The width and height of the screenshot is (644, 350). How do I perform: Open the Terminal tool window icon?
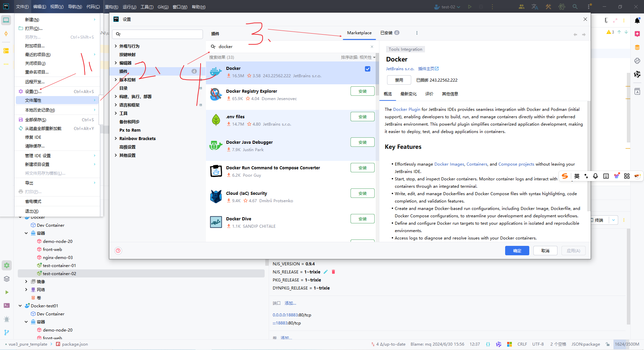(x=7, y=305)
